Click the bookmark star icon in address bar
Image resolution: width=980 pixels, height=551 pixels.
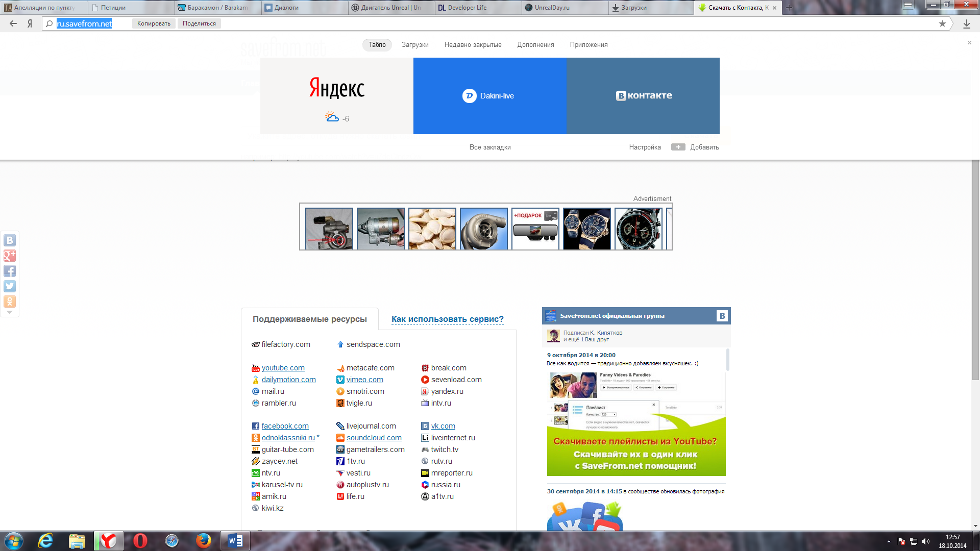click(x=942, y=23)
